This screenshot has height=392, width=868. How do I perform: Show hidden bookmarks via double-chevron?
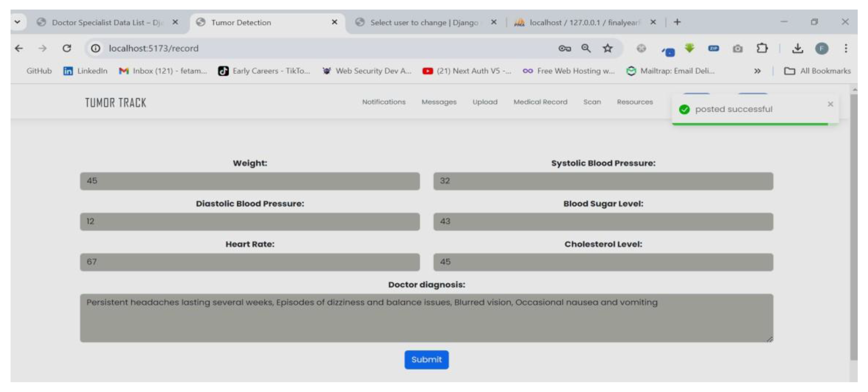point(757,71)
